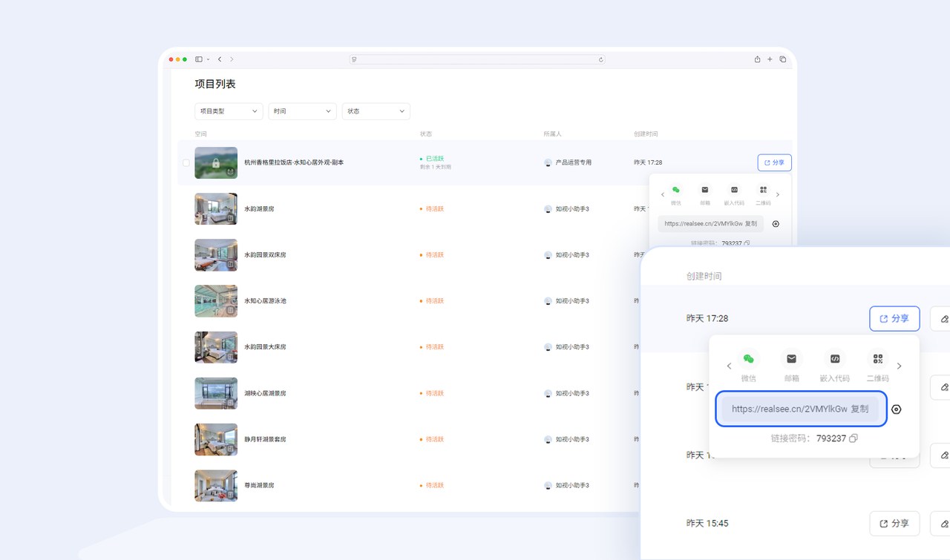Go back using the browser's back arrow
The image size is (950, 560).
220,59
